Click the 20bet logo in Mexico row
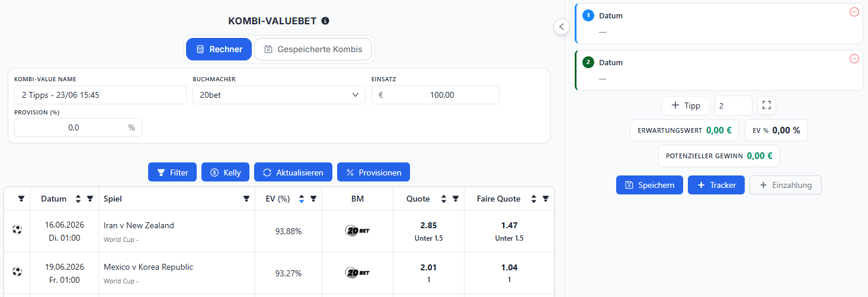This screenshot has height=297, width=868. pyautogui.click(x=357, y=273)
